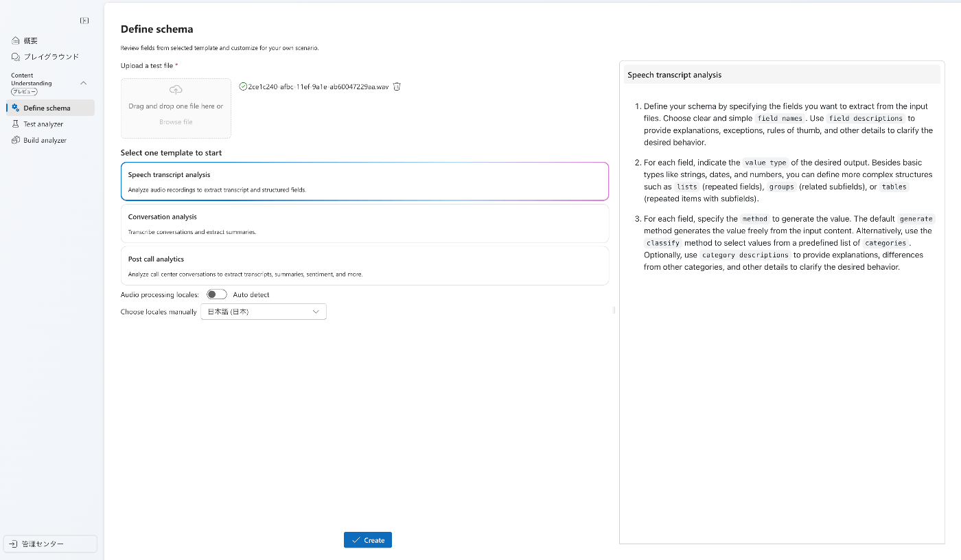Click the uploaded 2ce1c240 wav file name
This screenshot has width=961, height=560.
(319, 86)
